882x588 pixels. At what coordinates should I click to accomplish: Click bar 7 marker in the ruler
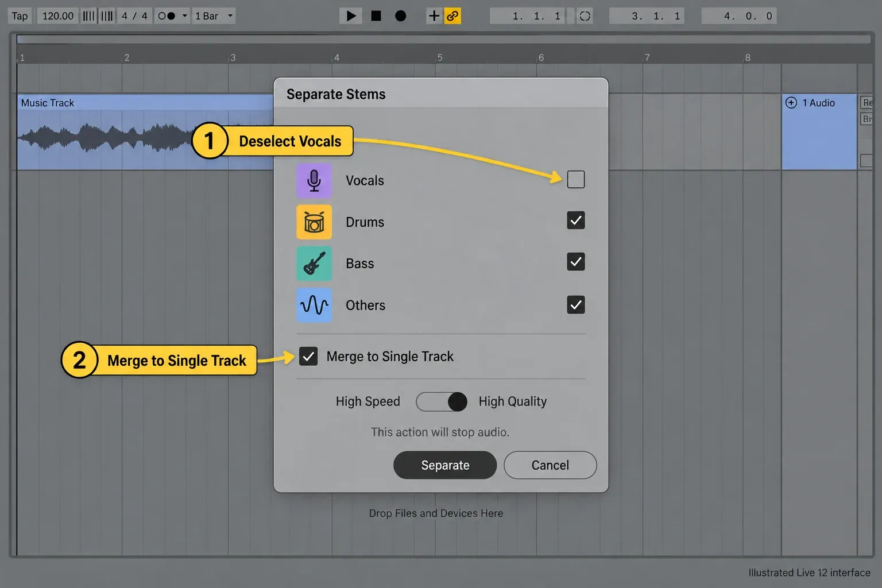[647, 57]
